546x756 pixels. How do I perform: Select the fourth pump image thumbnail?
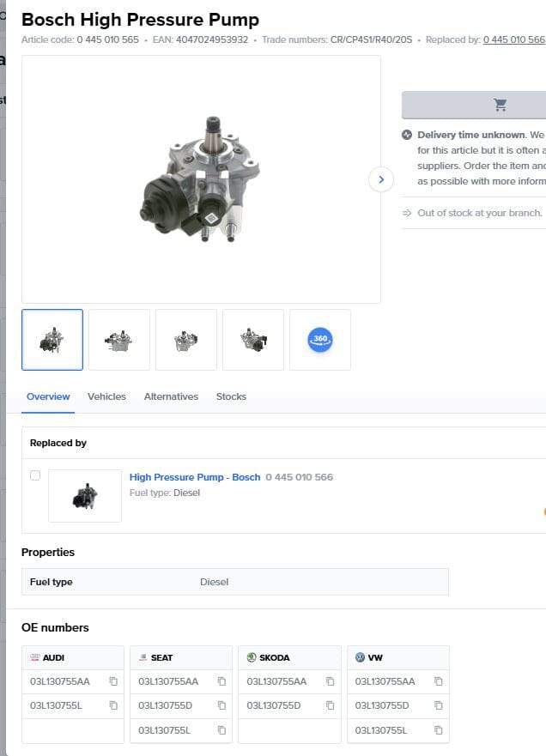253,340
